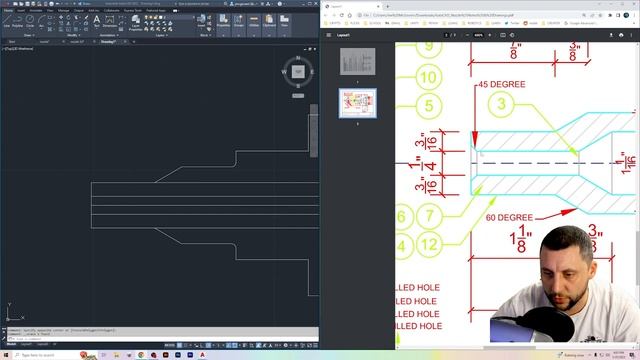Click the navigation bar beside the viewport
The width and height of the screenshot is (640, 360).
[313, 131]
